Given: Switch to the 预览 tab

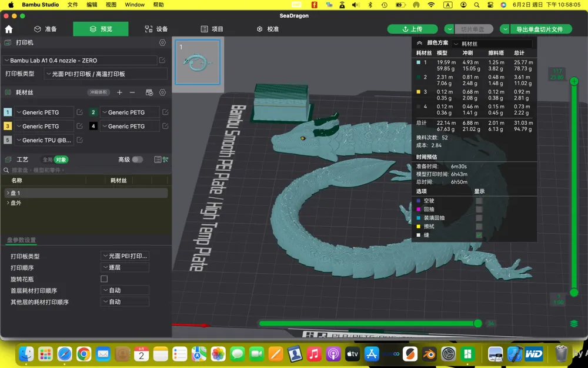Looking at the screenshot, I should click(x=101, y=29).
